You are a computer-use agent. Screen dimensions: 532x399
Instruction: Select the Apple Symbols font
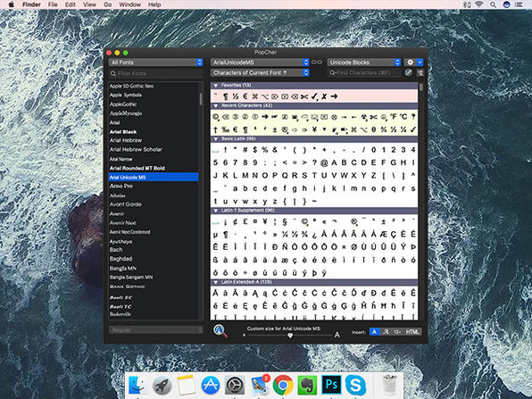(x=126, y=95)
